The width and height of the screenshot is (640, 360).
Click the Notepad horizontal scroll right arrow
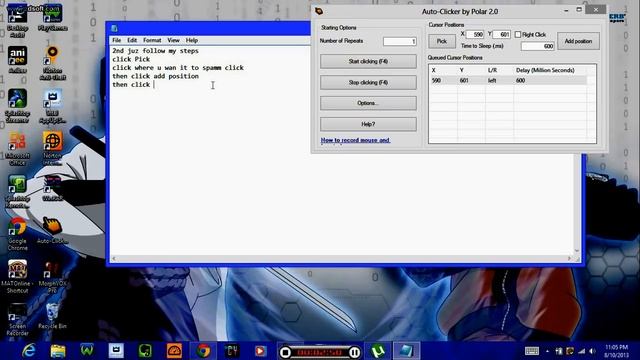coord(569,258)
